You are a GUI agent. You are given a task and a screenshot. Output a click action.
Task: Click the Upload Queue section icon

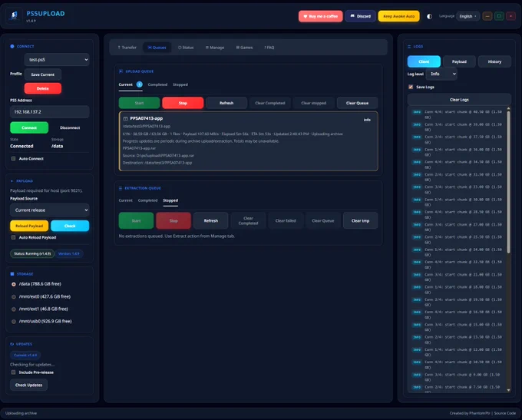tap(121, 71)
